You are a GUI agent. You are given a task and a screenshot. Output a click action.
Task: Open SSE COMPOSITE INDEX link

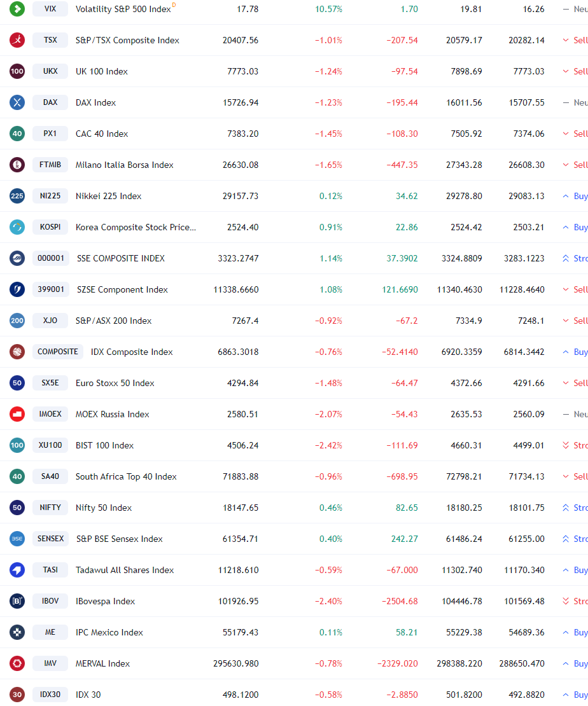[x=121, y=258]
